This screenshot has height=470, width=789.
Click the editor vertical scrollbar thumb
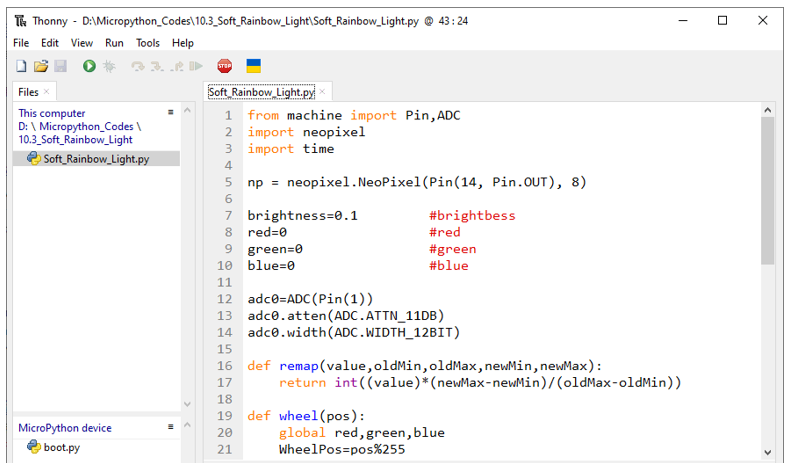(767, 191)
